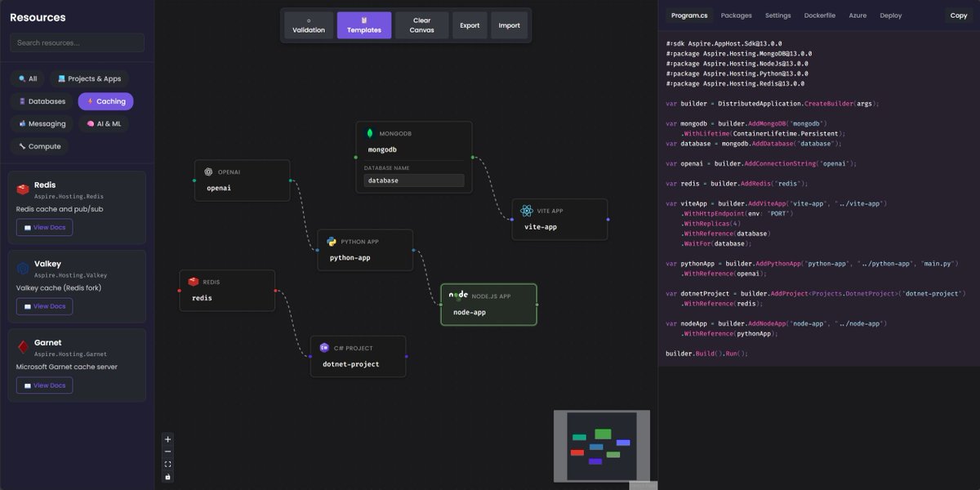Click the Resources sidebar heading
Viewport: 980px width, 490px height.
pyautogui.click(x=38, y=17)
